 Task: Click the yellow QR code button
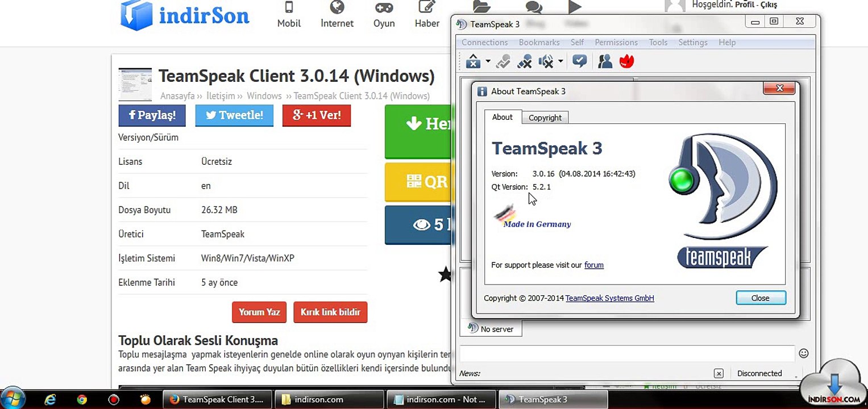(x=418, y=182)
